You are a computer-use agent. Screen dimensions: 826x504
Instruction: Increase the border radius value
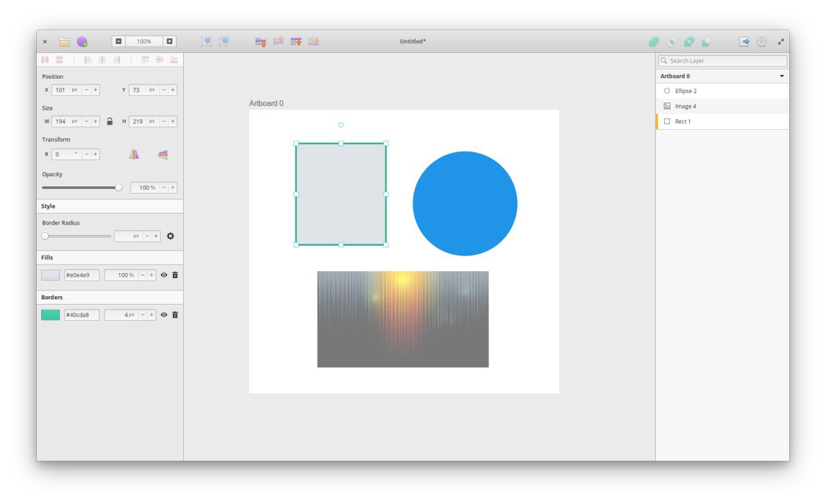point(156,236)
